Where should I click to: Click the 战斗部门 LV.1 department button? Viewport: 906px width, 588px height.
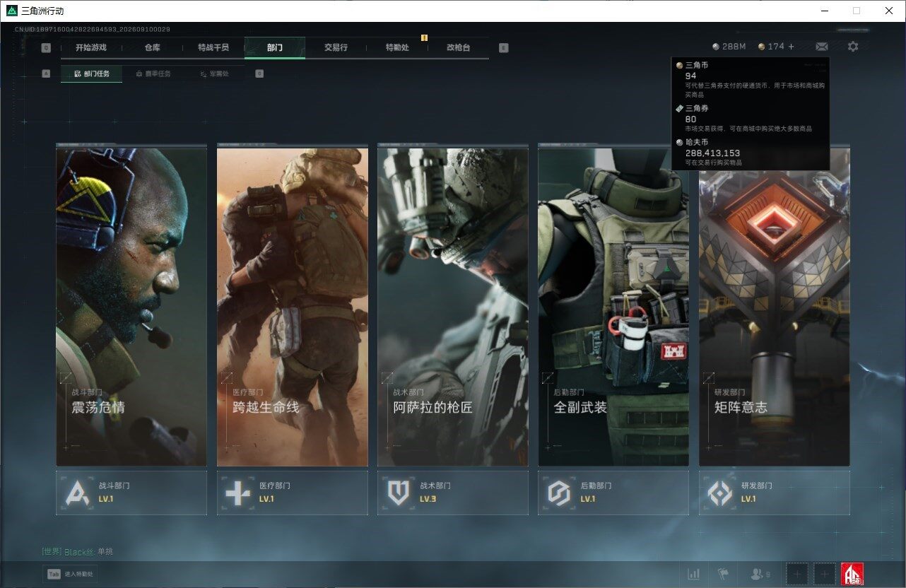131,493
